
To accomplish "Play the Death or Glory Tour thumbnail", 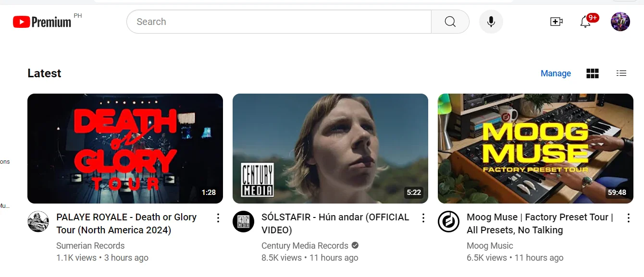I will click(x=125, y=148).
